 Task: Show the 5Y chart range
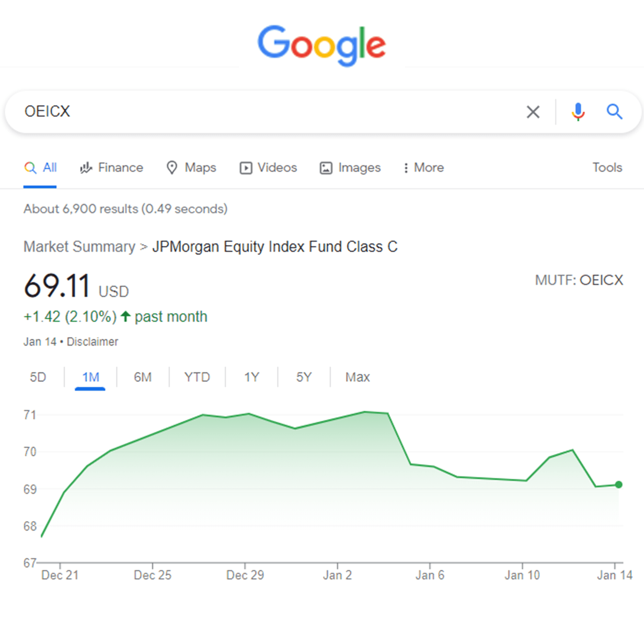pyautogui.click(x=304, y=377)
